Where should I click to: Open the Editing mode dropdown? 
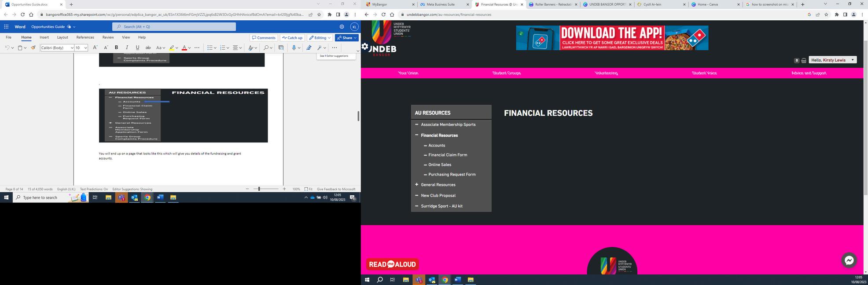(x=320, y=38)
